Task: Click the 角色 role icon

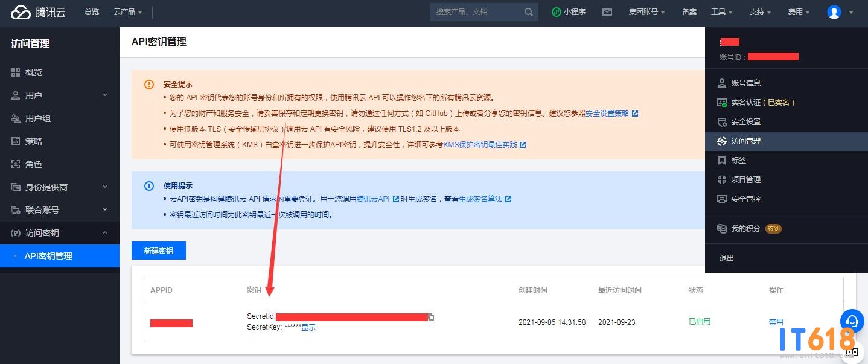Action: [16, 164]
